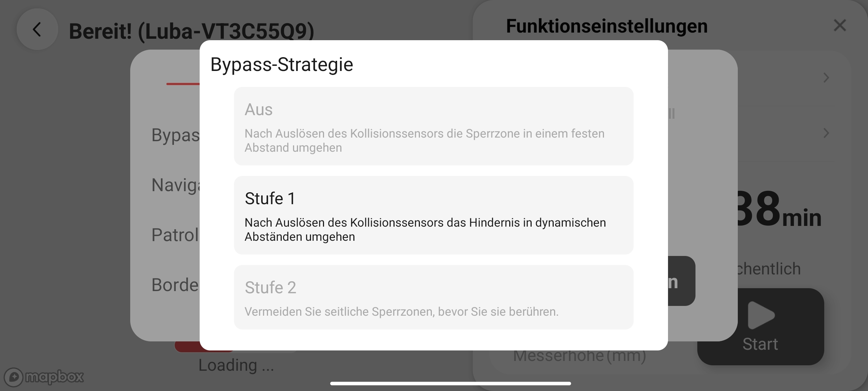The height and width of the screenshot is (391, 868).
Task: Click the Start label text
Action: tap(760, 344)
